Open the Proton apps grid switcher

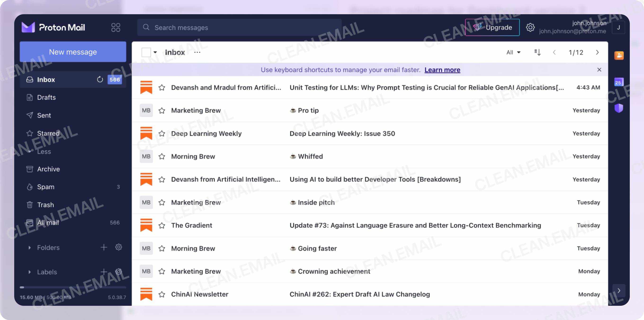pyautogui.click(x=116, y=27)
